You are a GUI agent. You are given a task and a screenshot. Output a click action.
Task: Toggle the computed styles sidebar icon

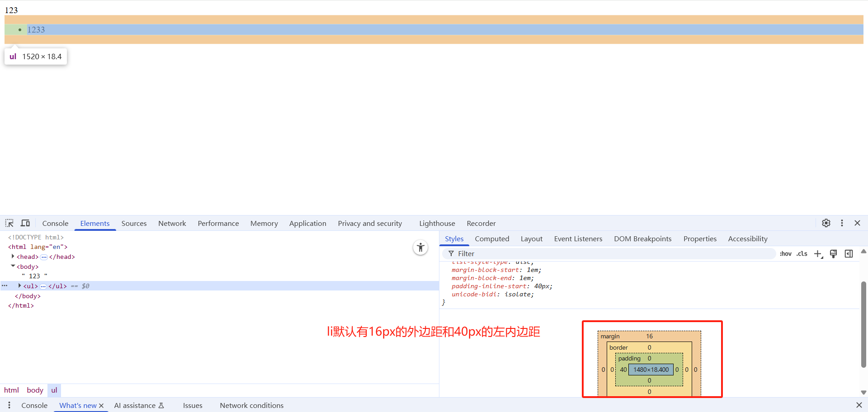click(849, 254)
